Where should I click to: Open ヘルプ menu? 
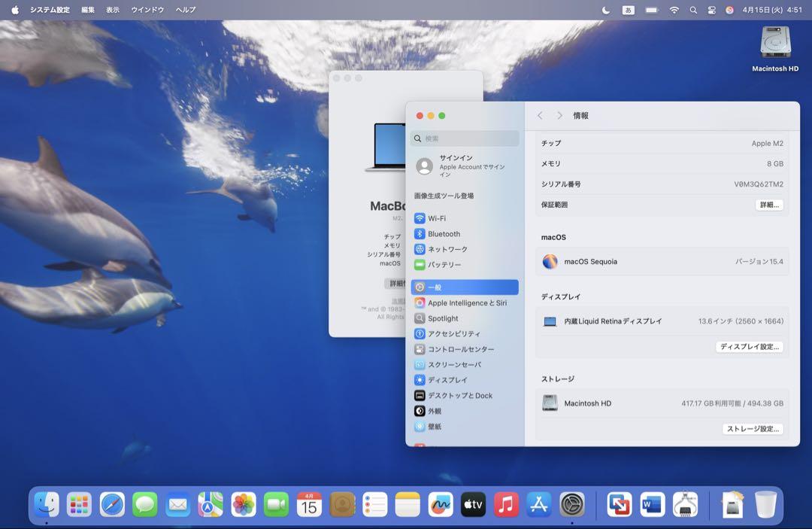(186, 10)
